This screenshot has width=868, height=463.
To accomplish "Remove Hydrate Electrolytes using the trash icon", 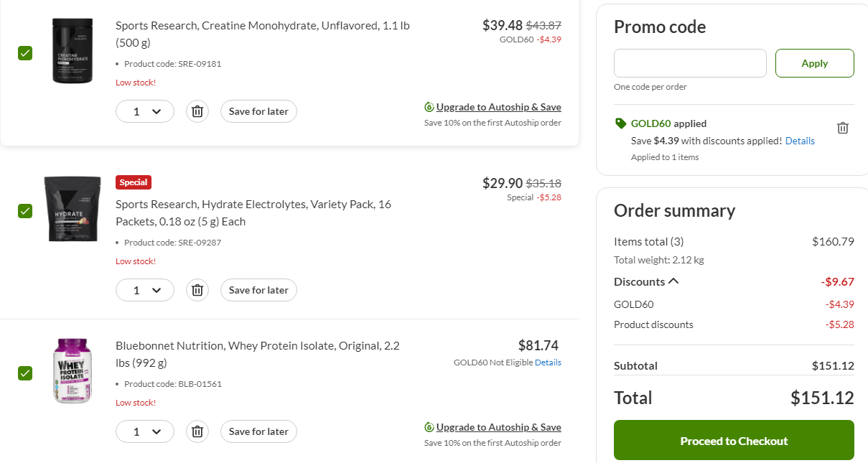I will coord(197,290).
